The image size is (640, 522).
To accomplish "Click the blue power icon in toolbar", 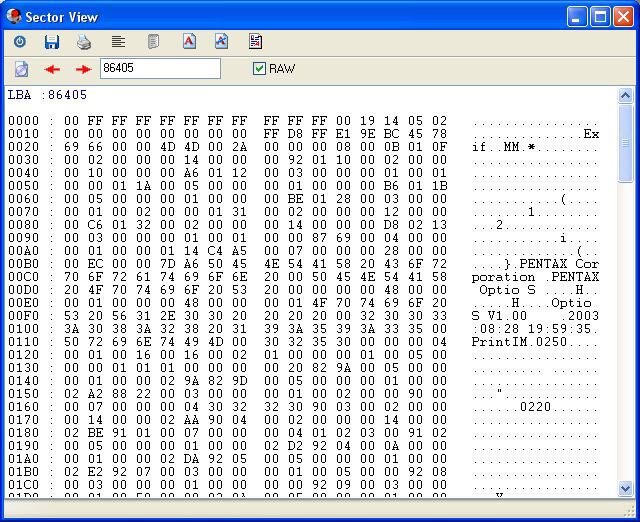I will (20, 42).
